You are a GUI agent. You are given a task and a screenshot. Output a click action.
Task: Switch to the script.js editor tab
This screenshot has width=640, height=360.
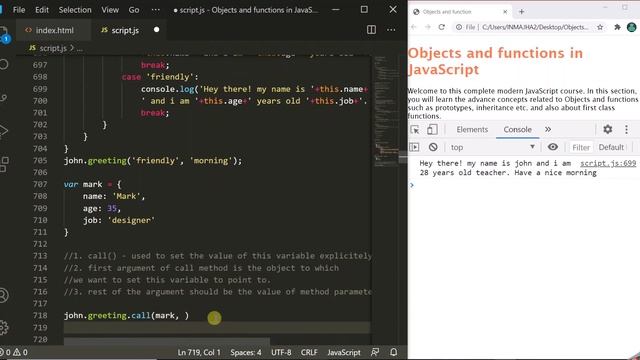pyautogui.click(x=129, y=30)
